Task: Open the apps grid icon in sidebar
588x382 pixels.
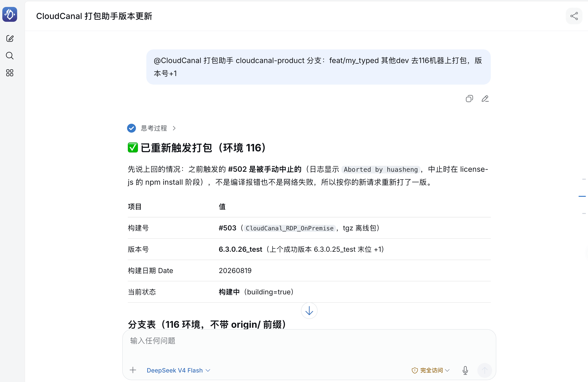Action: pos(10,73)
